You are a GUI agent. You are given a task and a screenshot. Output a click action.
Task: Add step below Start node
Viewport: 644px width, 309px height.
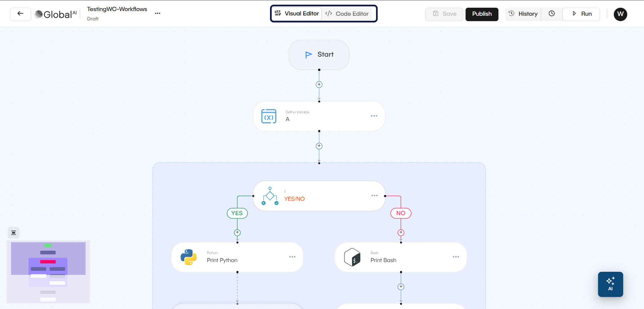click(319, 85)
